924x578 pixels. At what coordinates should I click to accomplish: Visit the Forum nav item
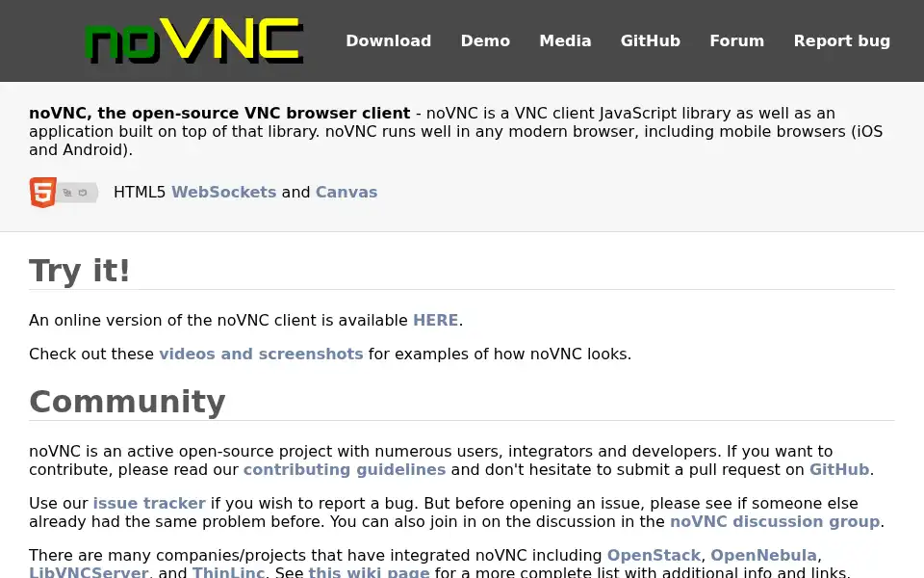click(736, 40)
